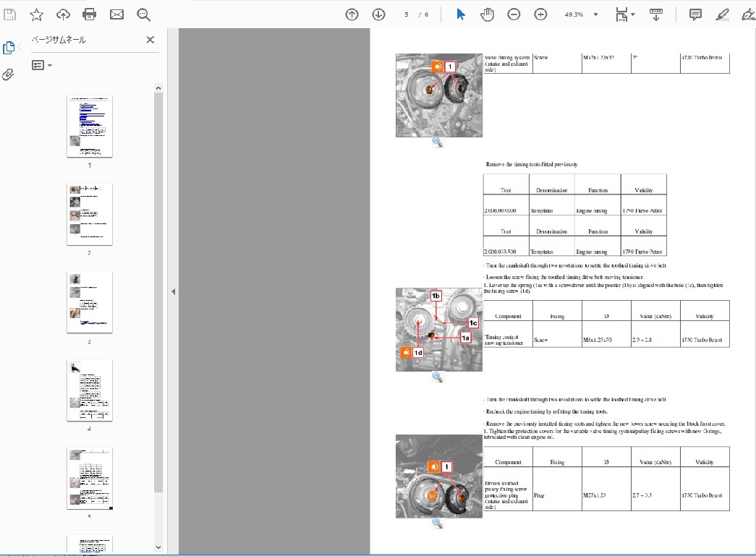Print the document with printer icon
Screen dimensions: 756x556
(x=90, y=14)
